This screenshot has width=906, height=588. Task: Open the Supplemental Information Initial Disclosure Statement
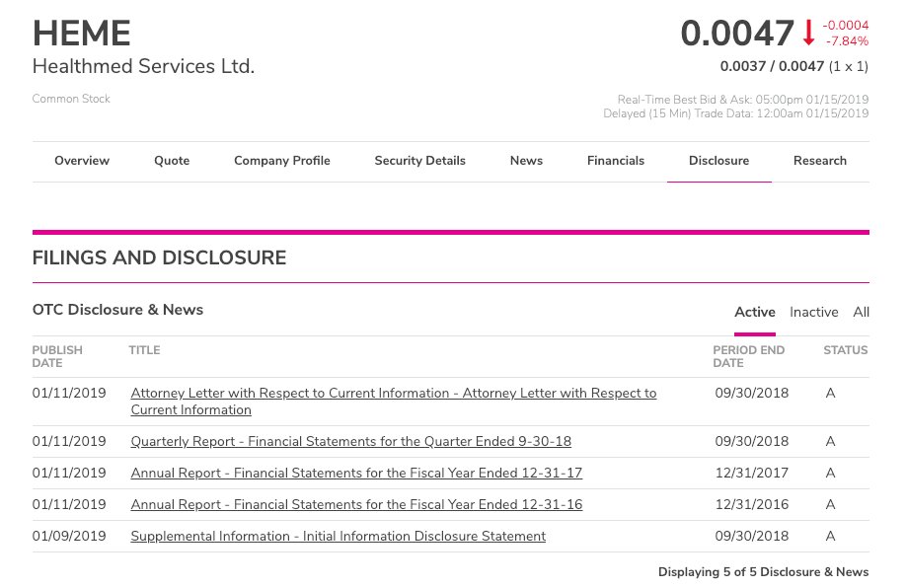coord(338,536)
